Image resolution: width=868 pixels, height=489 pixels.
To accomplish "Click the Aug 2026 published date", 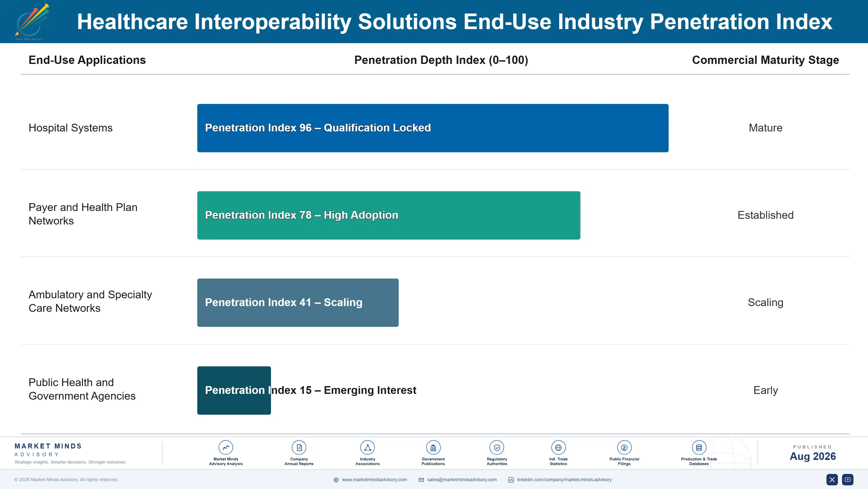I will [x=812, y=456].
